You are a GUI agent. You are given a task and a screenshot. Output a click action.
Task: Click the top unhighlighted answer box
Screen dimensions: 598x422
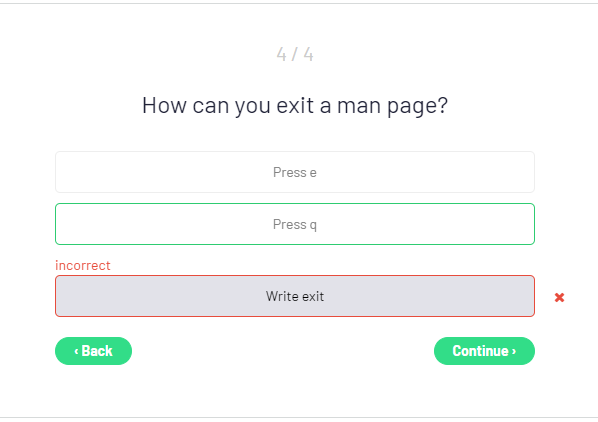295,172
